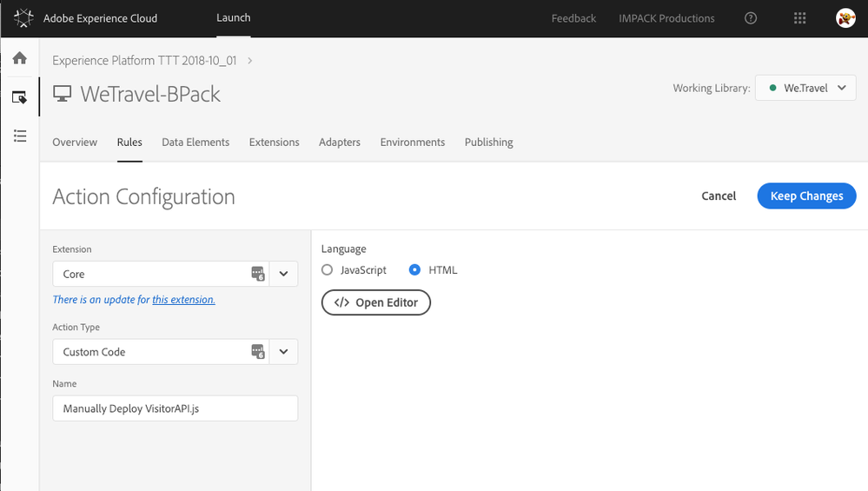This screenshot has height=491, width=868.
Task: Expand the Custom Code action type dropdown
Action: tap(283, 351)
